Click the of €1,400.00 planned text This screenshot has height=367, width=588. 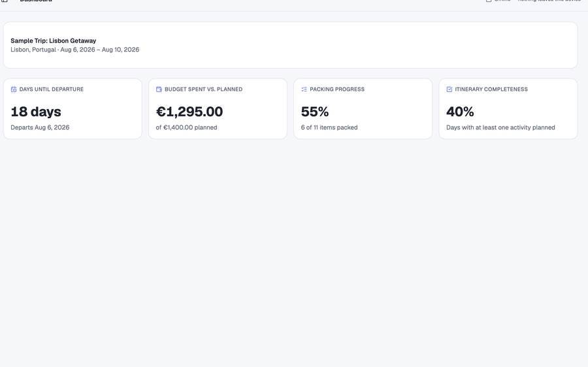click(186, 127)
